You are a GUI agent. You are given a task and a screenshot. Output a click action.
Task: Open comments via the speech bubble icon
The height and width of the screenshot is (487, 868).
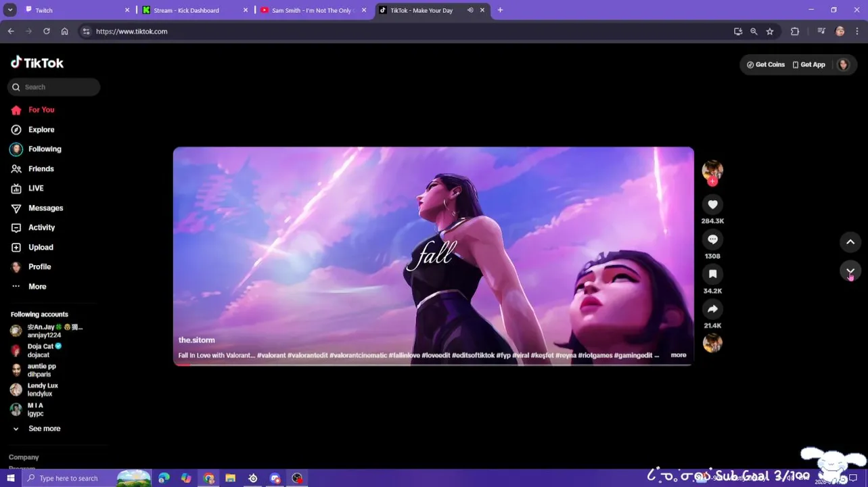click(x=712, y=239)
